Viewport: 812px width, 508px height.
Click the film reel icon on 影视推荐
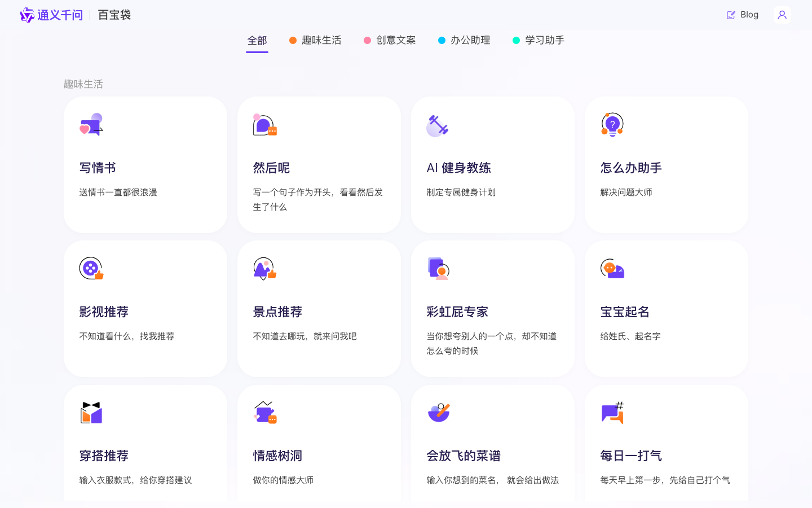(89, 269)
